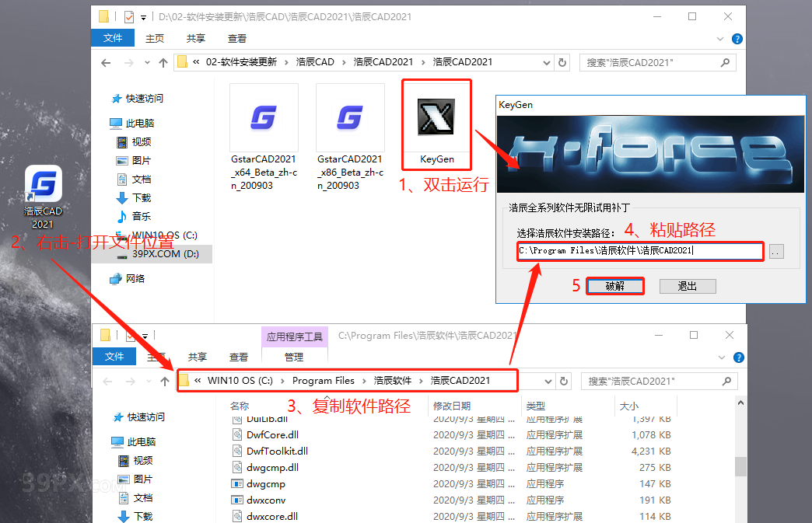Click the WIN10 OS (C:) breadcrumb in the bottom address bar
The image size is (812, 523).
240,381
